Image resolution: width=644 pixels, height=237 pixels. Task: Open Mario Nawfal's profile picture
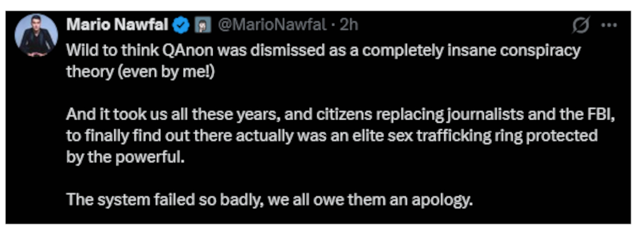[x=36, y=35]
